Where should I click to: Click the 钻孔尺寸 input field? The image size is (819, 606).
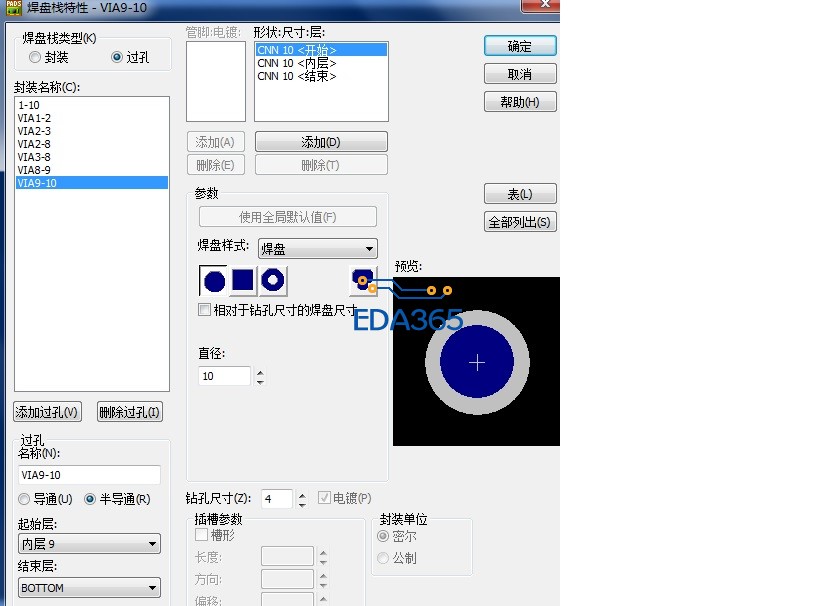point(276,499)
